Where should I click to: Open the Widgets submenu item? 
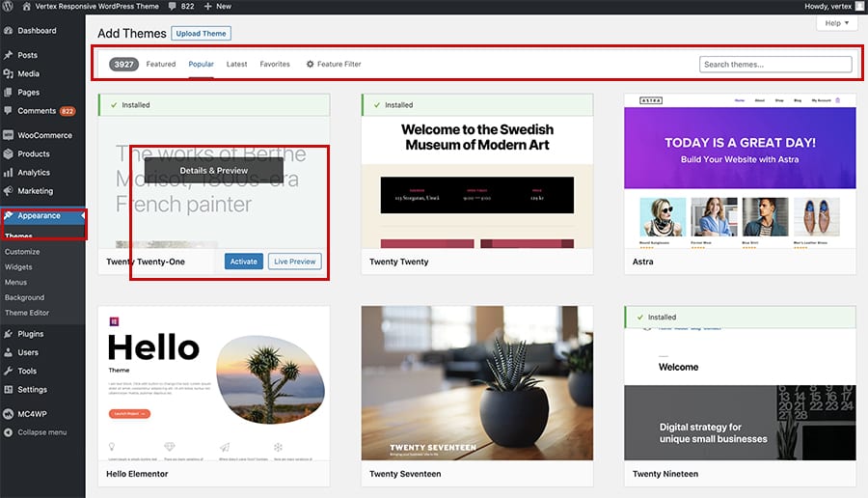coord(18,267)
